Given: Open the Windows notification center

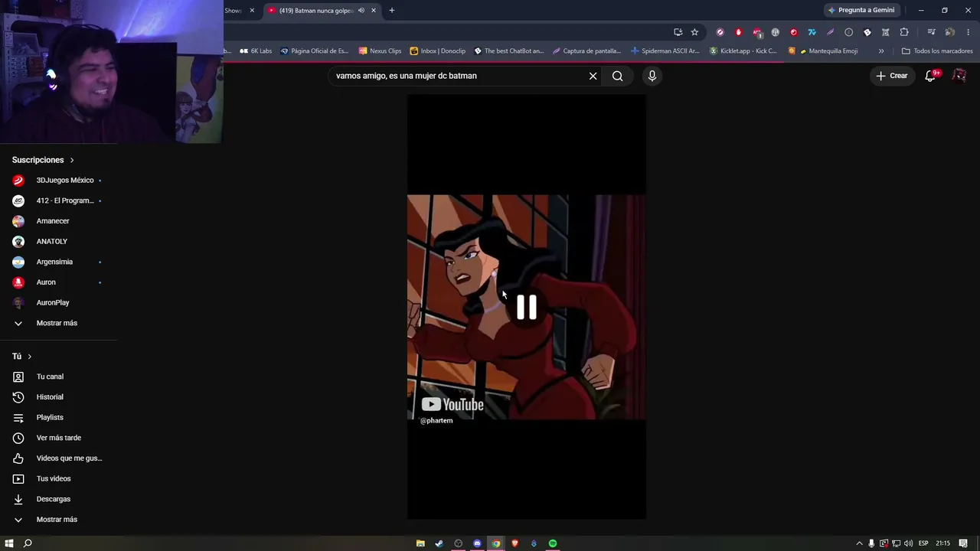Looking at the screenshot, I should click(963, 543).
